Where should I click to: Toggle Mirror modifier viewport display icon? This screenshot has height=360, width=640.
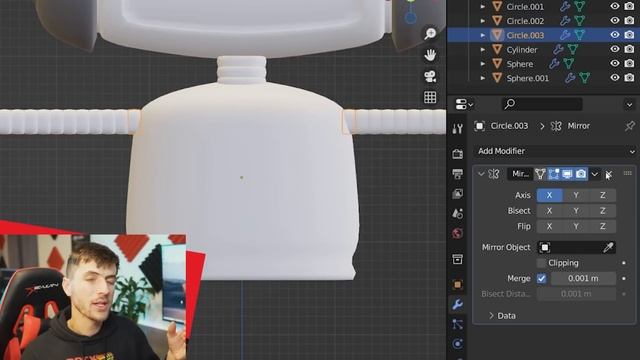pyautogui.click(x=567, y=174)
